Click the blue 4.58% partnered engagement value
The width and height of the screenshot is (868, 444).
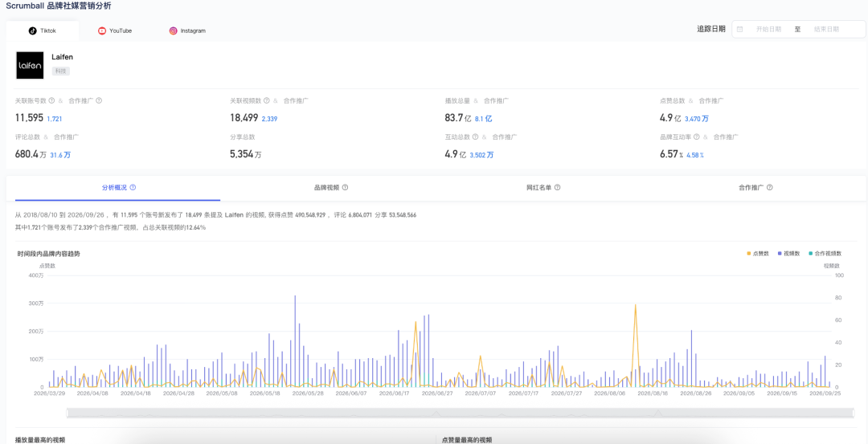[x=694, y=156]
